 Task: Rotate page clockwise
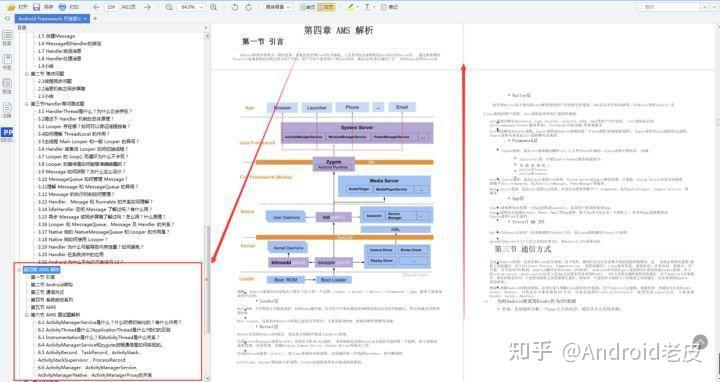[x=248, y=7]
